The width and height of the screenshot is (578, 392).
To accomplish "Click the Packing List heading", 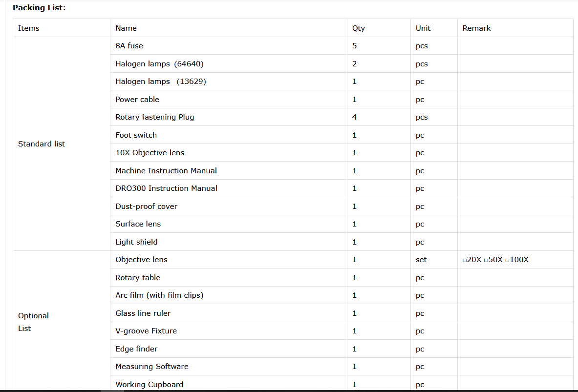I will [39, 8].
